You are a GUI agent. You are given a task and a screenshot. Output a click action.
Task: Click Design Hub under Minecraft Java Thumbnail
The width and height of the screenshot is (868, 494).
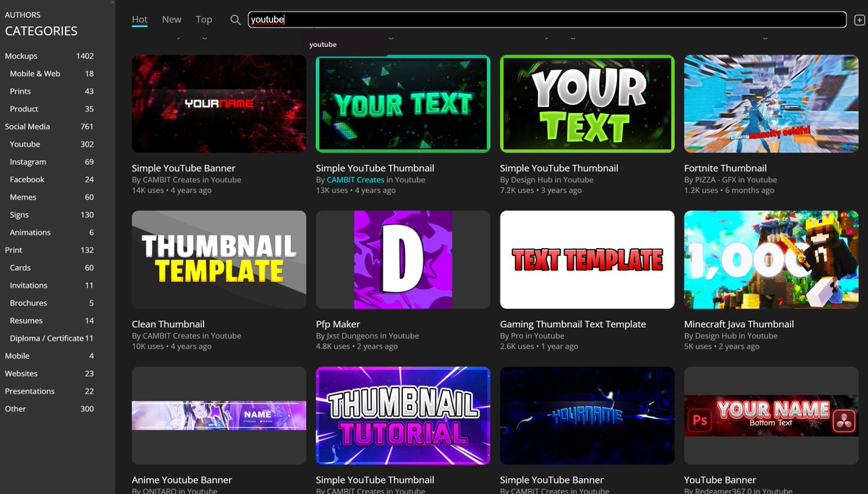716,336
